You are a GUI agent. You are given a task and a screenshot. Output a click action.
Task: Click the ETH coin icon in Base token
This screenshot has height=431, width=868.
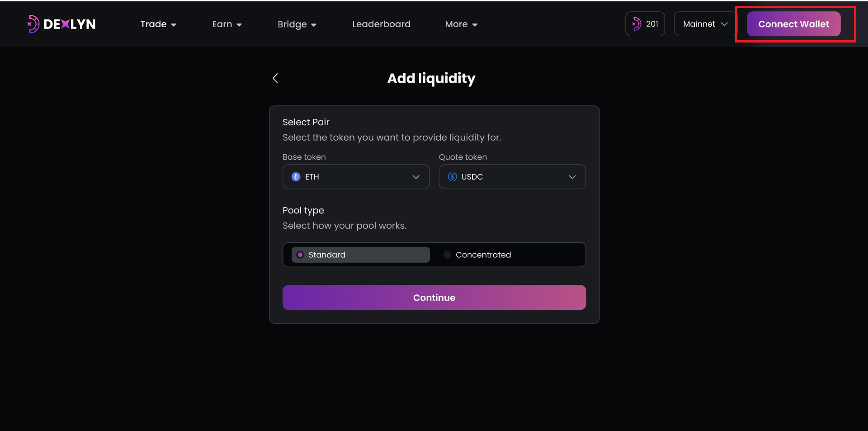(296, 177)
